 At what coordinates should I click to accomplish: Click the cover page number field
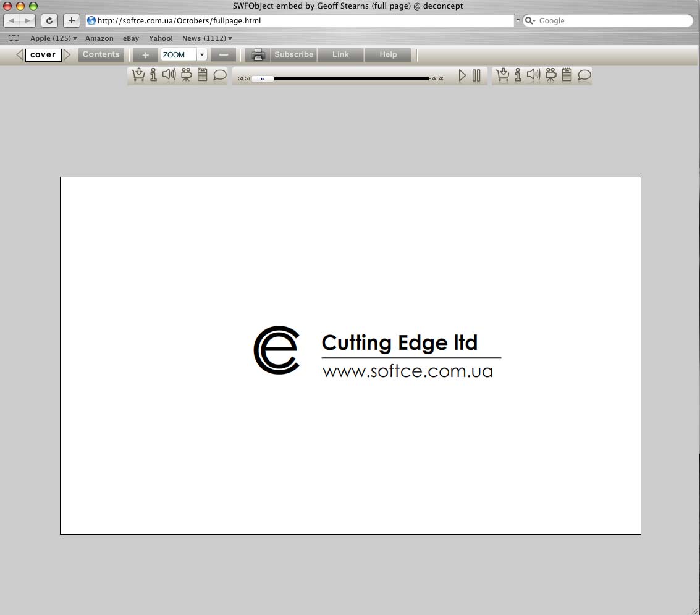[43, 54]
